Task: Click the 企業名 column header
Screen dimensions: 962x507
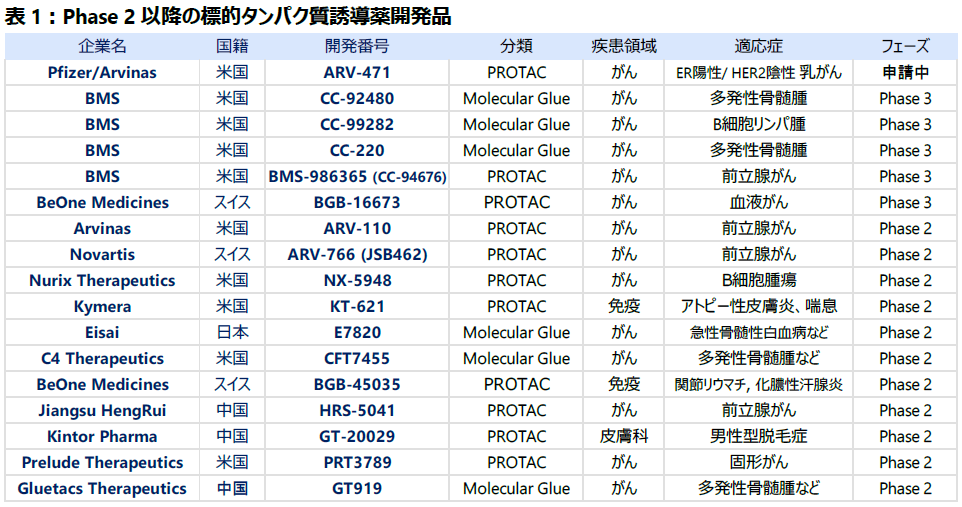Action: pos(102,47)
